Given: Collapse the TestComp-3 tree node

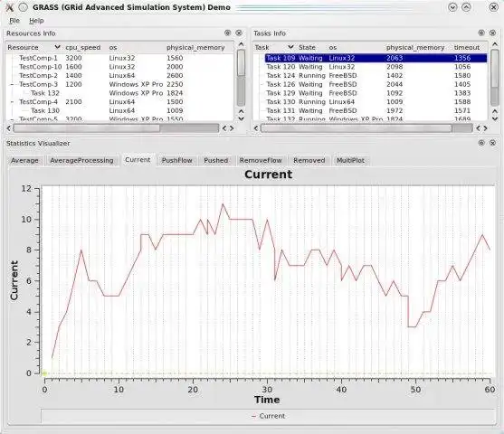Looking at the screenshot, I should point(12,84).
